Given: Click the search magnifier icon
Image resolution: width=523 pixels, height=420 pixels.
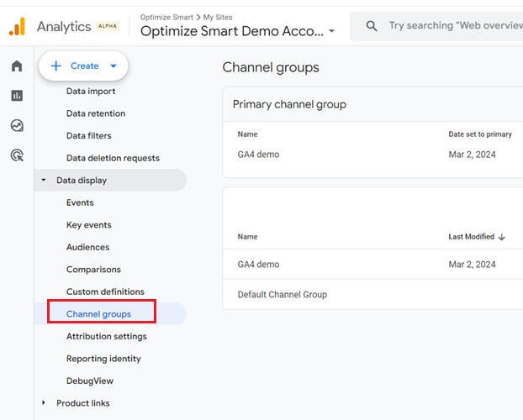Looking at the screenshot, I should 372,26.
